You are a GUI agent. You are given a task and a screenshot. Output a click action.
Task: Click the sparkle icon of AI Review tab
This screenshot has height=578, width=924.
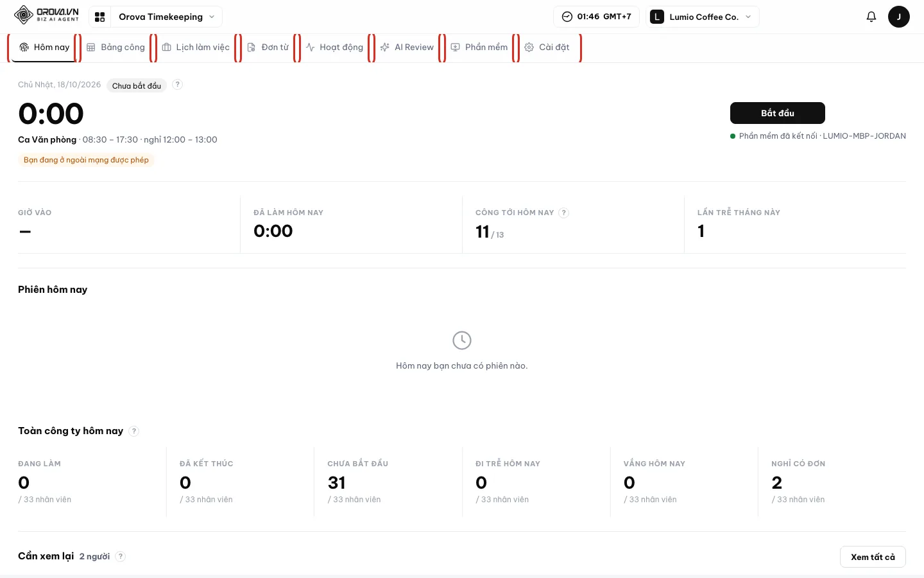click(x=385, y=47)
